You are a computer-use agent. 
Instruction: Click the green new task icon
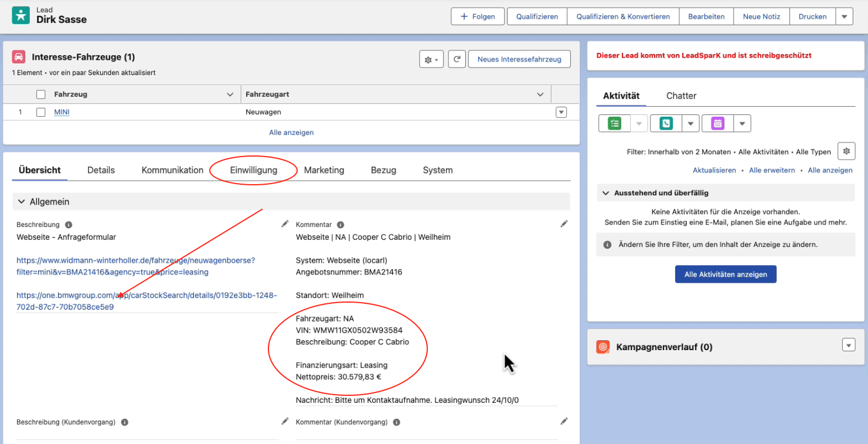pyautogui.click(x=614, y=123)
